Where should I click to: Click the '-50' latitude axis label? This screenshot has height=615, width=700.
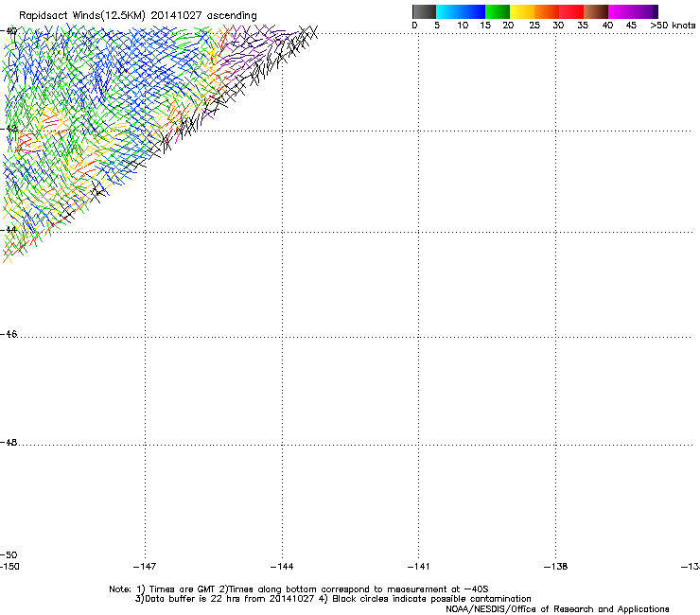9,554
